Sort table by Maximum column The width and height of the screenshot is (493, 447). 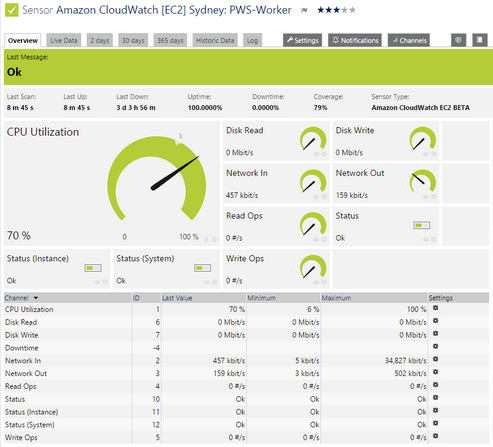pyautogui.click(x=336, y=298)
